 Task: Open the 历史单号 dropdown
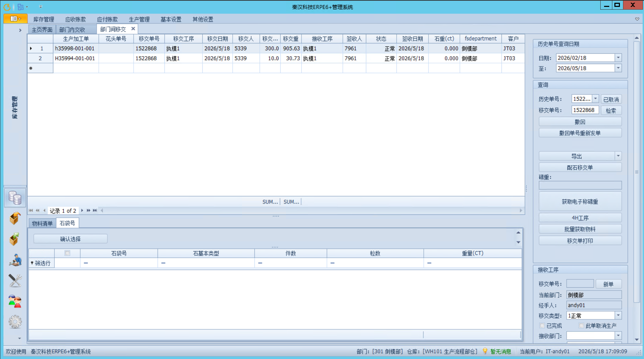click(x=595, y=99)
